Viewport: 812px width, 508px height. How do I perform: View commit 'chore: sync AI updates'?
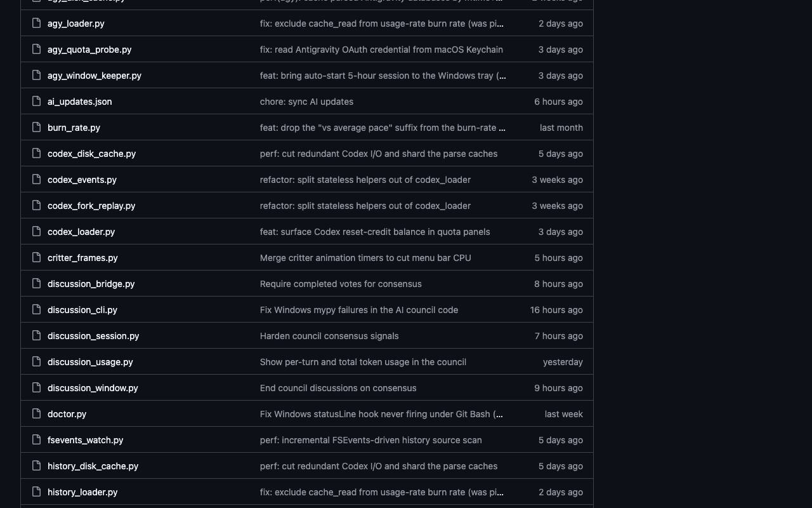pyautogui.click(x=306, y=102)
